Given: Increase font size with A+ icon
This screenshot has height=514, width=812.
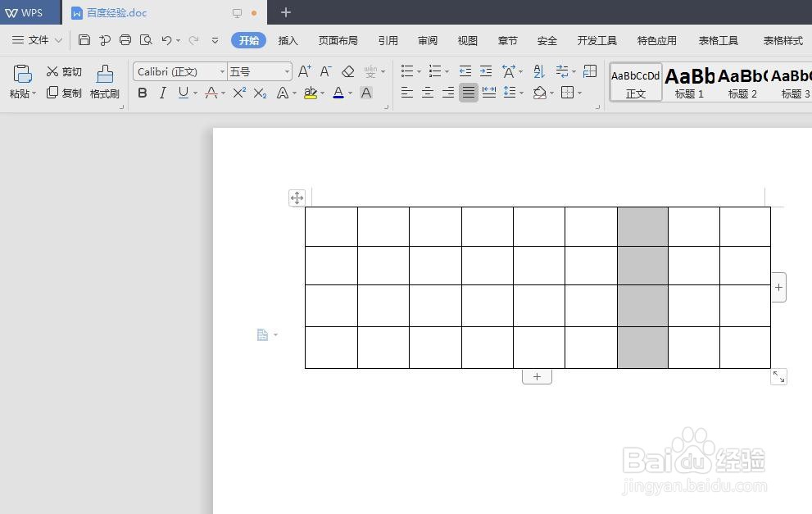Looking at the screenshot, I should pos(305,71).
